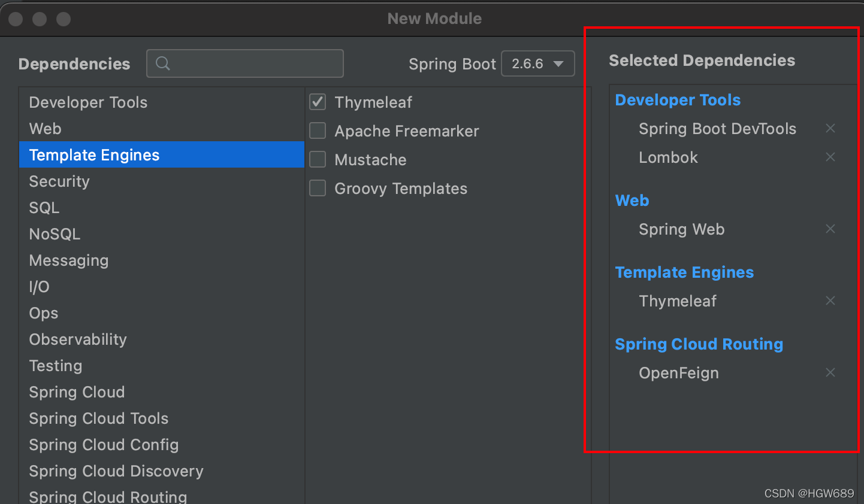Viewport: 864px width, 504px height.
Task: Click the Apache Freemarker label
Action: pyautogui.click(x=407, y=131)
